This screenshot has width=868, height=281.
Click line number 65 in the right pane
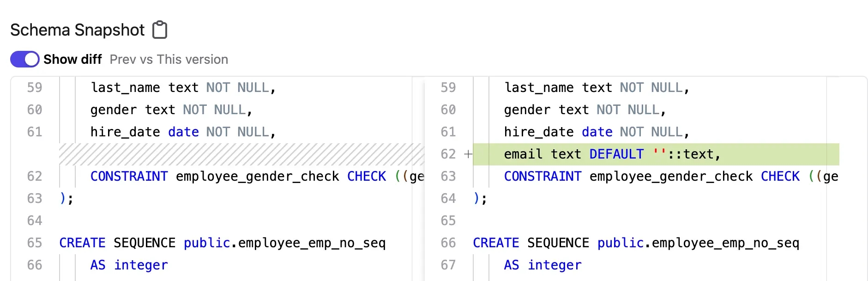(x=448, y=221)
